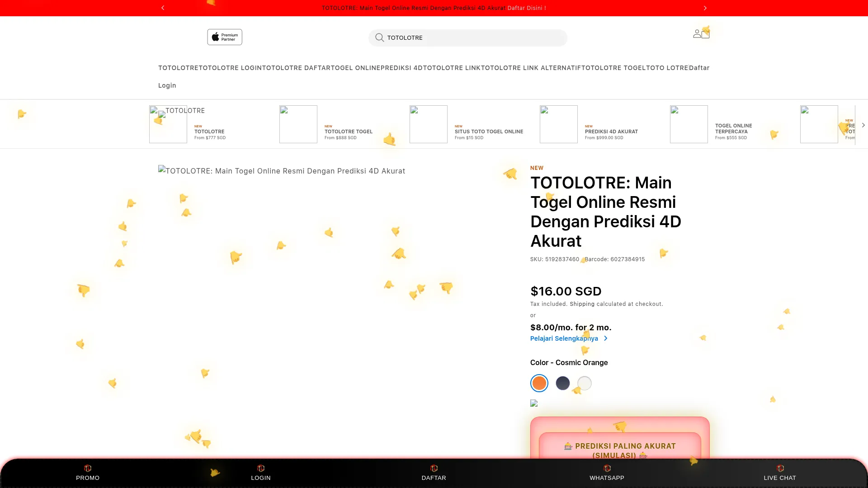Open WHATSAPP in bottom bar
Viewport: 868px width, 488px height.
(x=607, y=473)
